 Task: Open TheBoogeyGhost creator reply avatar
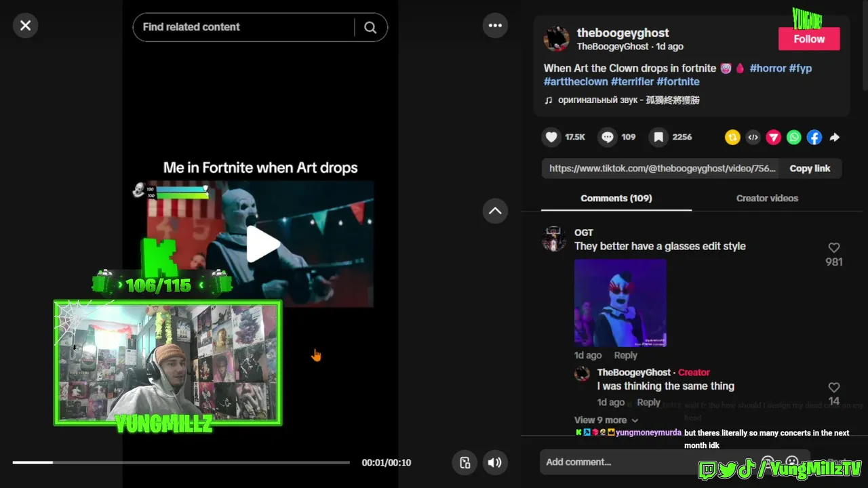[x=583, y=373]
